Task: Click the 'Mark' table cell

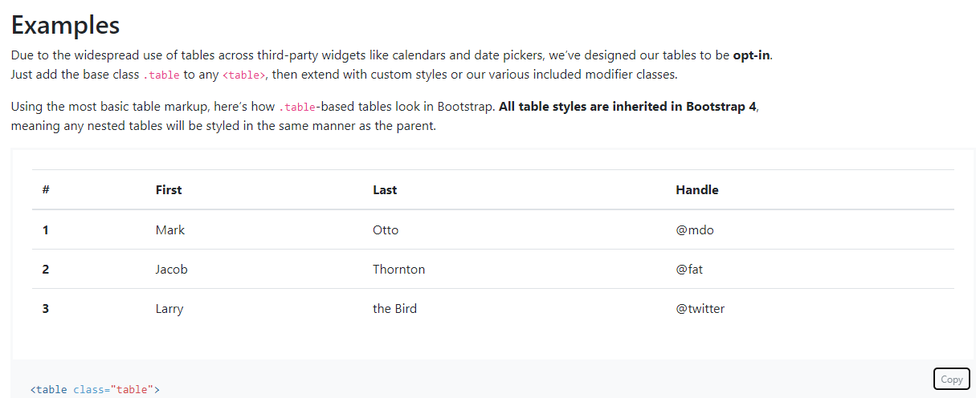Action: point(170,230)
